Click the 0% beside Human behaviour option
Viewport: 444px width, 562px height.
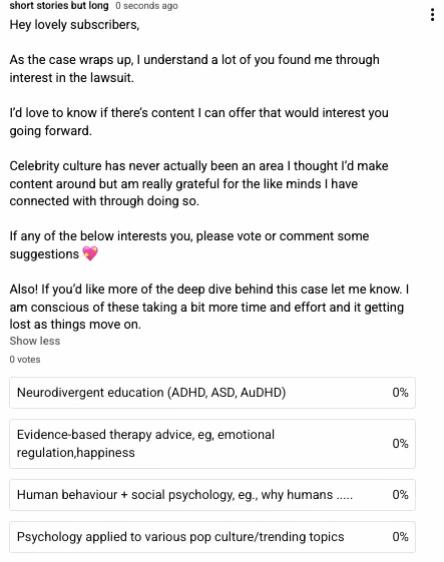pyautogui.click(x=400, y=495)
